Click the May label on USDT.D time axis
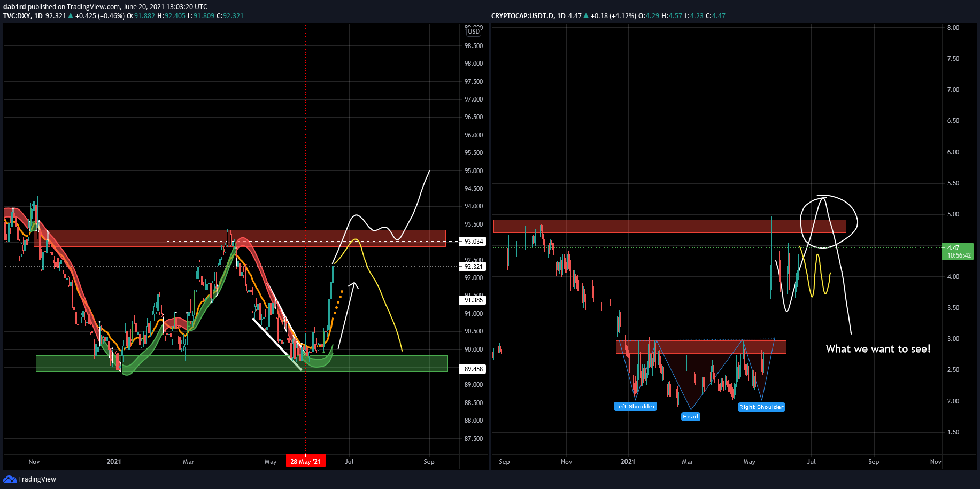 coord(750,462)
